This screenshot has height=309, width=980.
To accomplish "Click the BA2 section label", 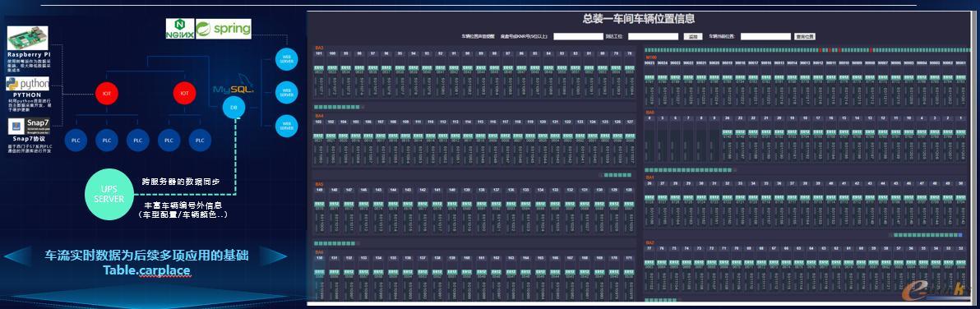I will (649, 242).
